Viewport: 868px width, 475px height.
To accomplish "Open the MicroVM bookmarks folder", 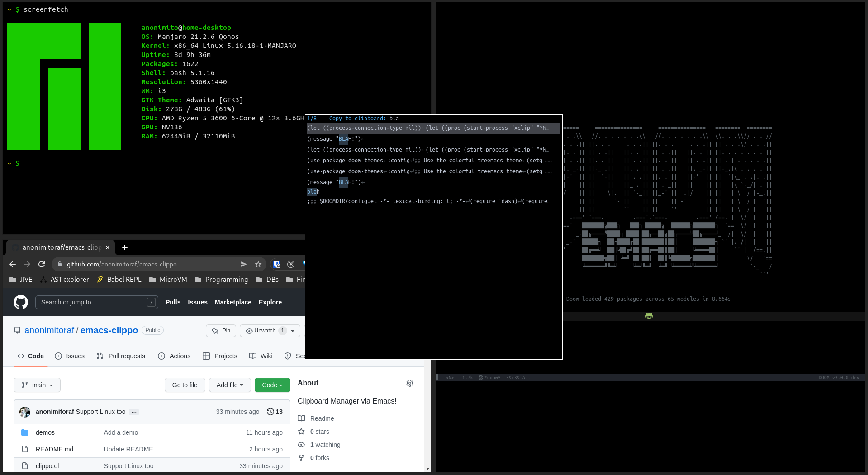I will click(x=168, y=280).
